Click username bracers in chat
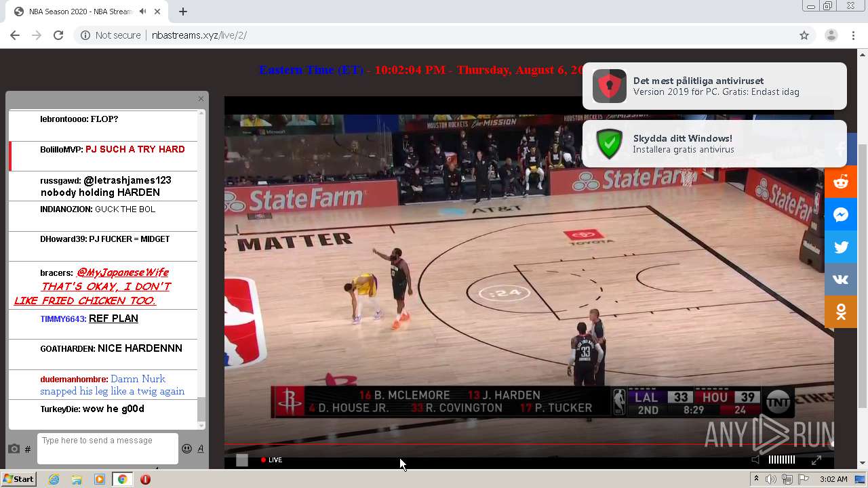Image resolution: width=868 pixels, height=488 pixels. (x=56, y=273)
